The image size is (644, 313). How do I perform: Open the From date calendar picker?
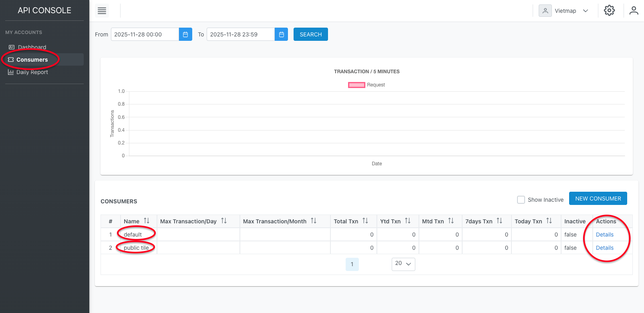185,34
